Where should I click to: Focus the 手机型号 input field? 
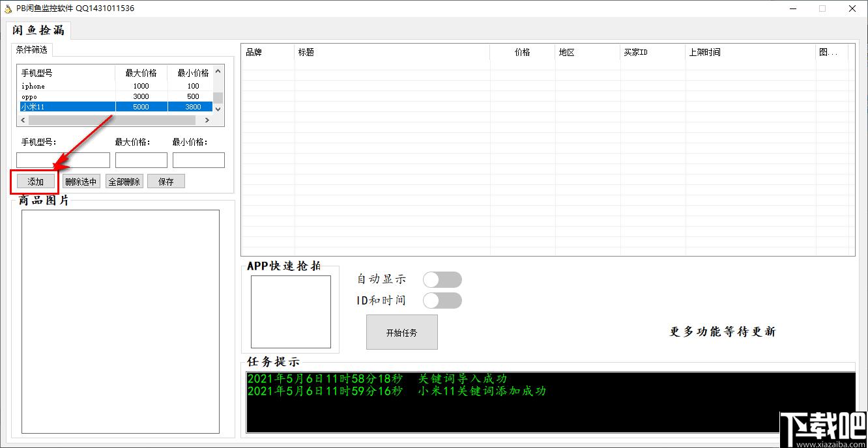click(x=63, y=160)
